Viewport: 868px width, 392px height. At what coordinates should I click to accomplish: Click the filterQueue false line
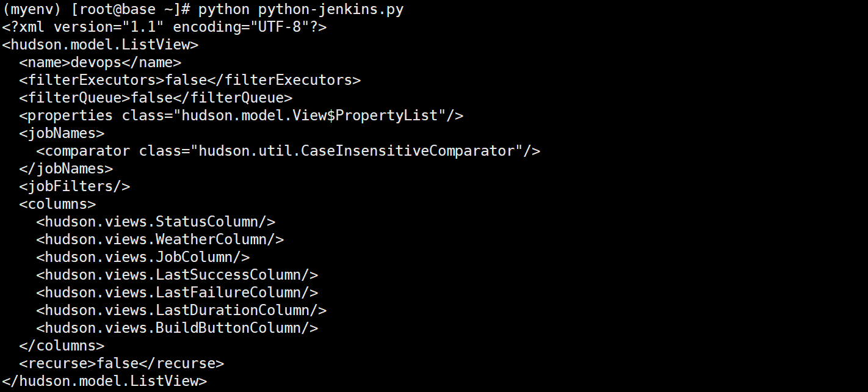click(x=156, y=98)
